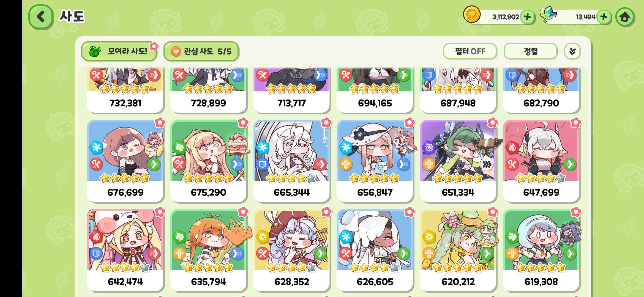
Task: Open the white-hat character card 656,847
Action: pyautogui.click(x=375, y=161)
